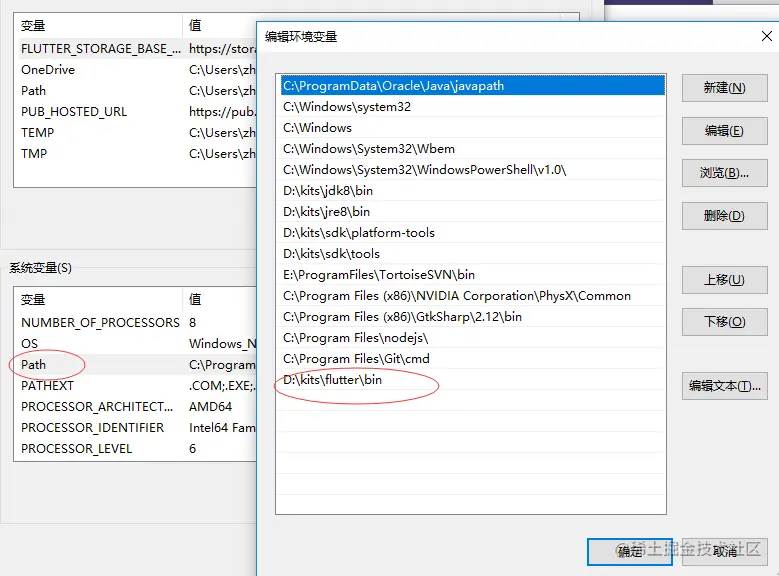Click the 变量 header in system variables

coord(98,300)
